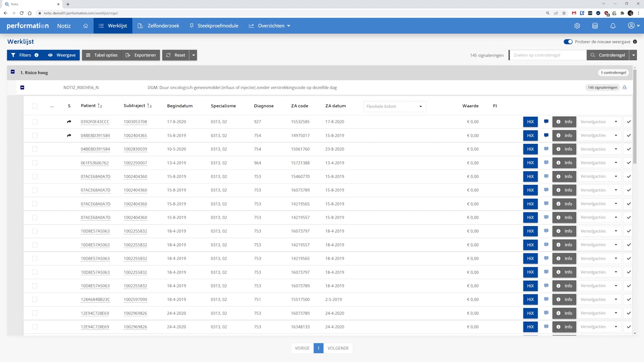Image resolution: width=644 pixels, height=362 pixels.
Task: Collapse the NOTIZ_R003456_N rule row
Action: pyautogui.click(x=22, y=87)
